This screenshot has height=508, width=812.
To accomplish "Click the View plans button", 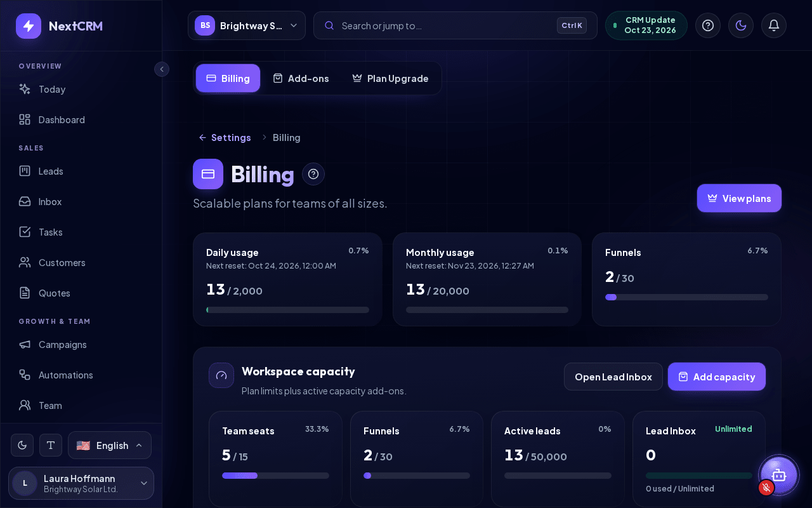I will point(739,198).
